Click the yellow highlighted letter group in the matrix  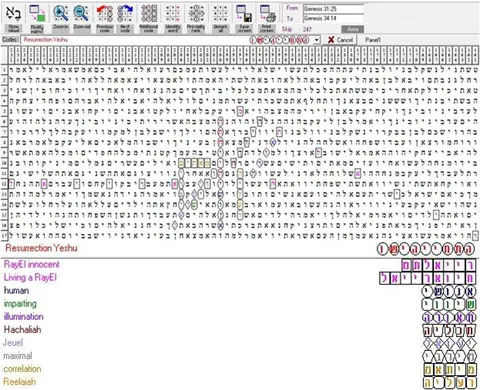pyautogui.click(x=195, y=163)
